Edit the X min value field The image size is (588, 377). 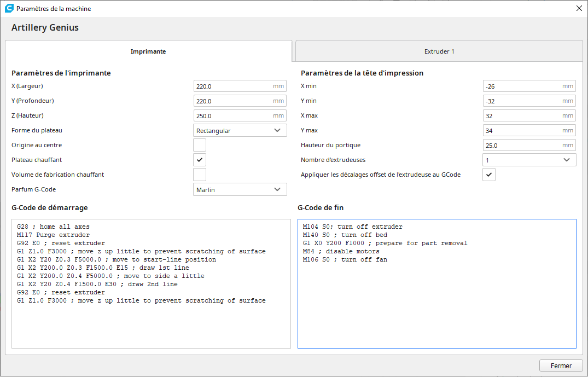(529, 86)
